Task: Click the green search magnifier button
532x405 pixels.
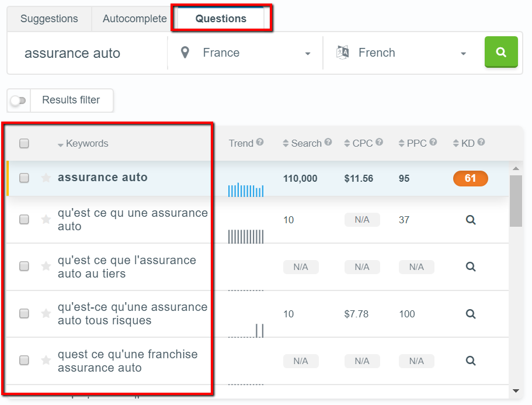Action: pyautogui.click(x=501, y=52)
